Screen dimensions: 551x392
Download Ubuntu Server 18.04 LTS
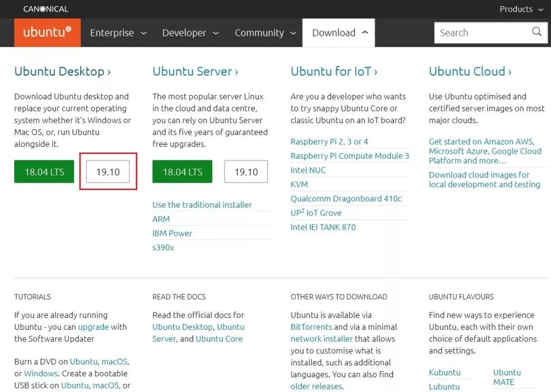182,171
